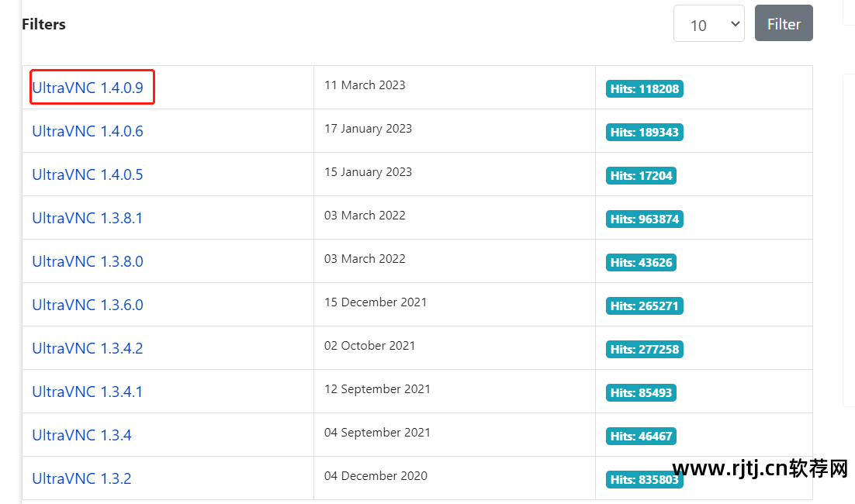Viewport: 855px width, 504px height.
Task: Click the Hits: 46467 badge
Action: pyautogui.click(x=641, y=436)
